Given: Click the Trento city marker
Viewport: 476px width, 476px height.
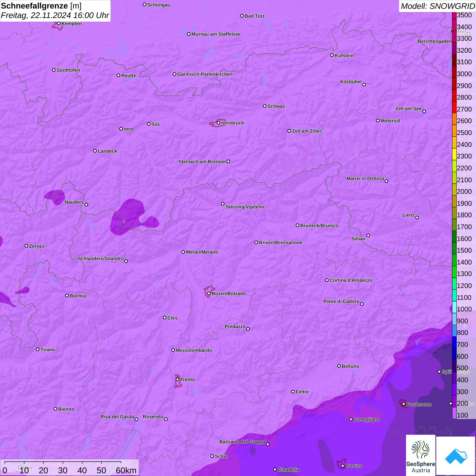Looking at the screenshot, I should pos(177,379).
